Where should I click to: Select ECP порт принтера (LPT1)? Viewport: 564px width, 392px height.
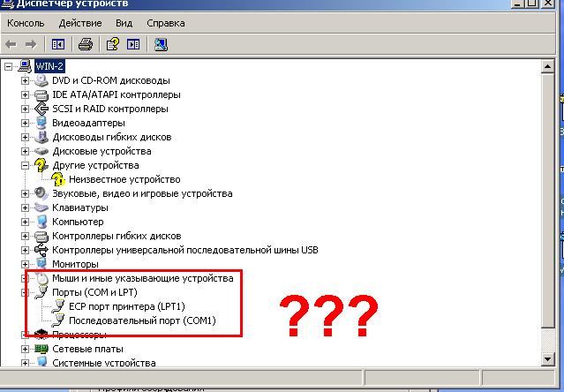(127, 306)
